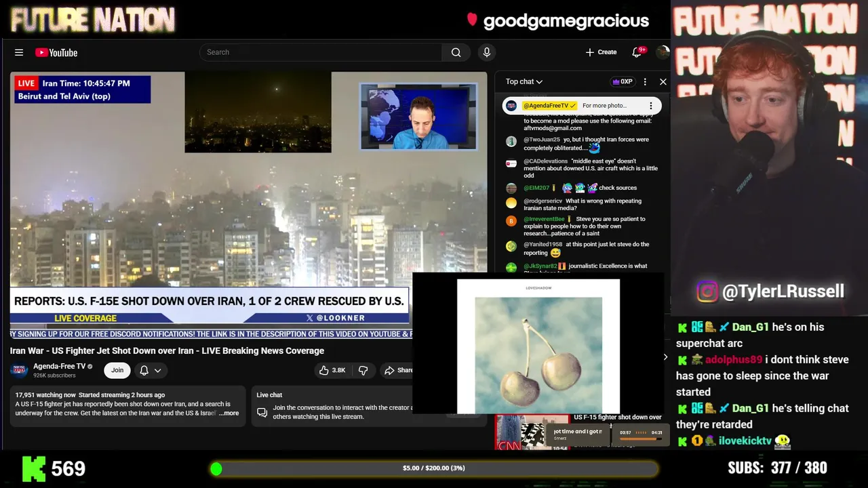Open US F-15 fighter shot down suggestion

coord(618,417)
